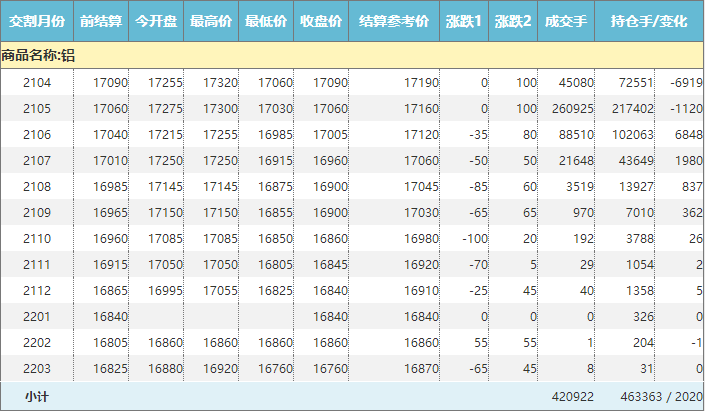Click the 涨跌2 column header

coord(514,21)
